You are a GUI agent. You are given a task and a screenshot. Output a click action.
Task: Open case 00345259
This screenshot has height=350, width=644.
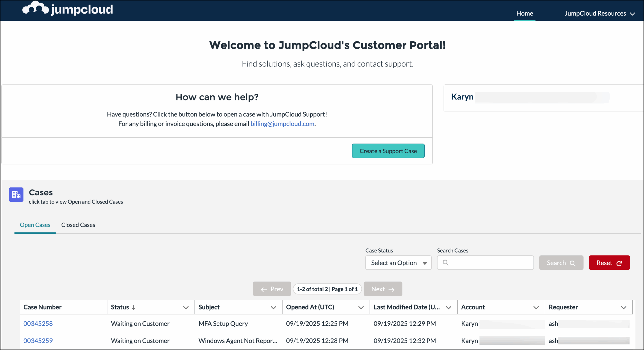pyautogui.click(x=38, y=340)
